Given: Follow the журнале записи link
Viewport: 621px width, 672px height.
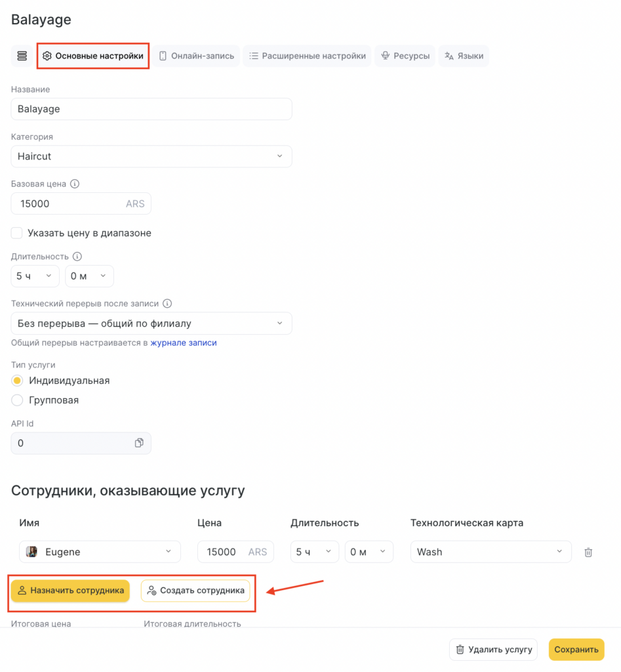Looking at the screenshot, I should tap(184, 343).
